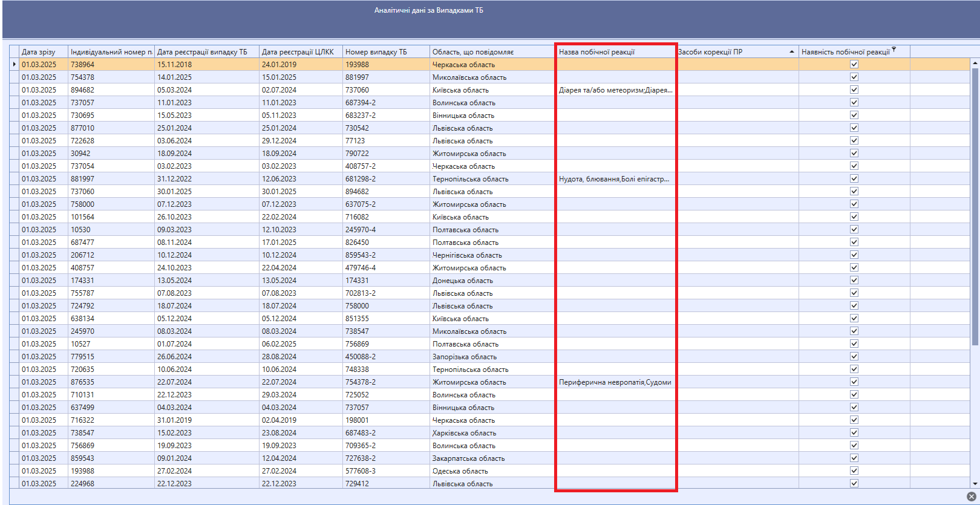Screen dimensions: 980x505
Task: Toggle checkbox in row with individual number 881997
Action: coord(854,178)
